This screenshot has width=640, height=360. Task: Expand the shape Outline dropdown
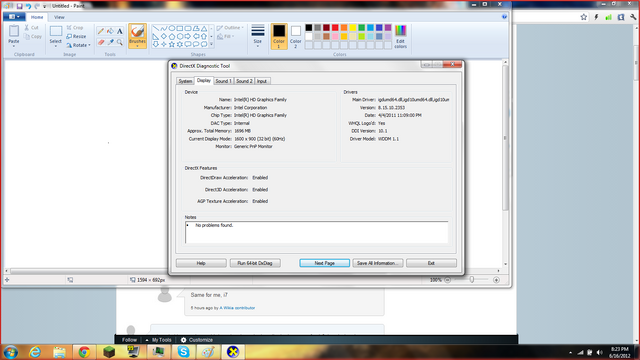pyautogui.click(x=230, y=28)
